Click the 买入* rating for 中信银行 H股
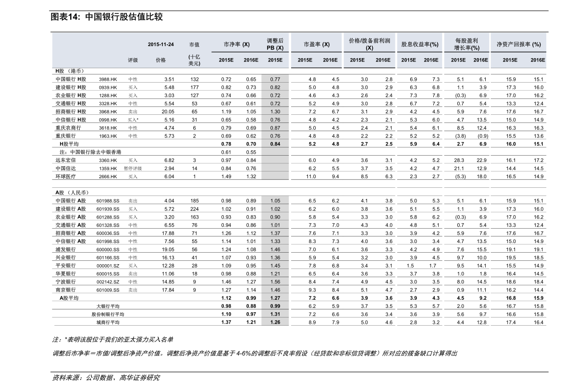This screenshot has height=391, width=588. tap(133, 120)
